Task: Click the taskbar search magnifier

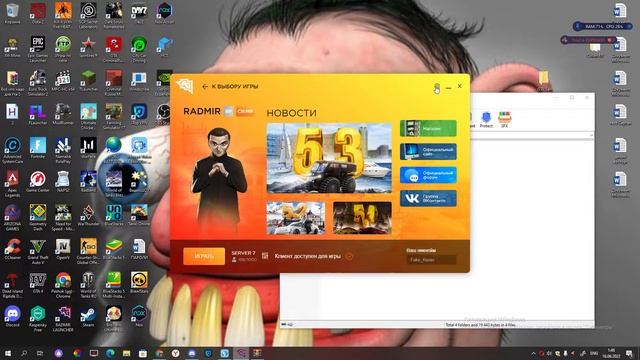Action: pos(24,353)
